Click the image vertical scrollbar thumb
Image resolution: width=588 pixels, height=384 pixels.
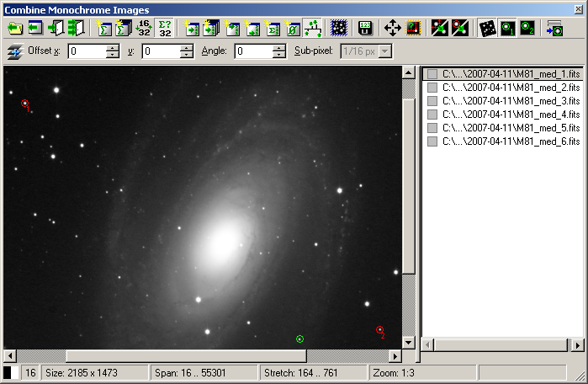point(408,186)
